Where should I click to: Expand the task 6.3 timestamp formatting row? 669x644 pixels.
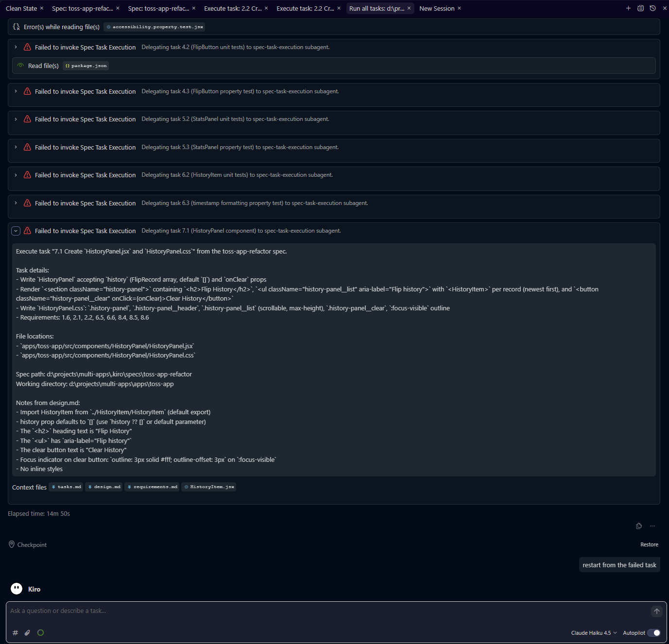(16, 203)
